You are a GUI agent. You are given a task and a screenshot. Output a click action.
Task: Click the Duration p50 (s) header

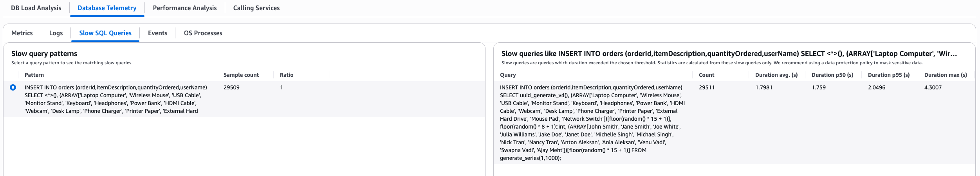[x=832, y=75]
